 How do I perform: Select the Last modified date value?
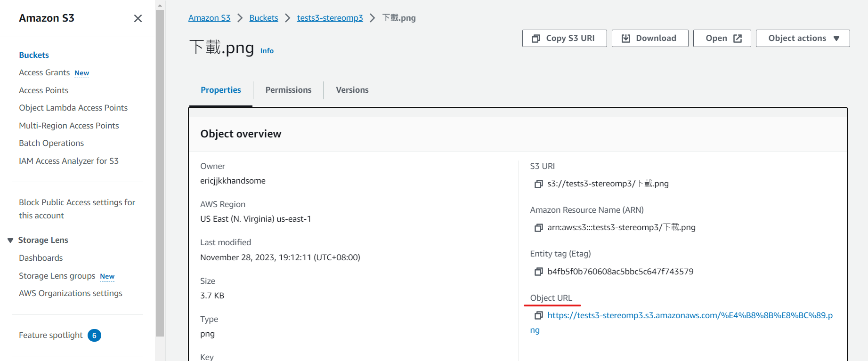click(x=280, y=257)
